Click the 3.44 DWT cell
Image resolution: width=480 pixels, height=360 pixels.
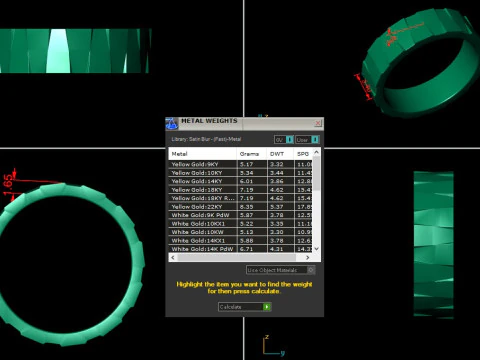pyautogui.click(x=280, y=173)
